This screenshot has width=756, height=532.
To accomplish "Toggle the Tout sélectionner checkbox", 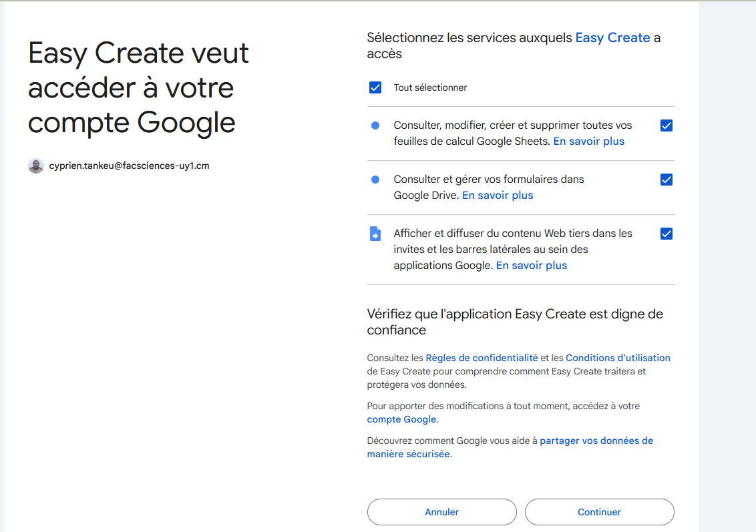I will coord(375,87).
